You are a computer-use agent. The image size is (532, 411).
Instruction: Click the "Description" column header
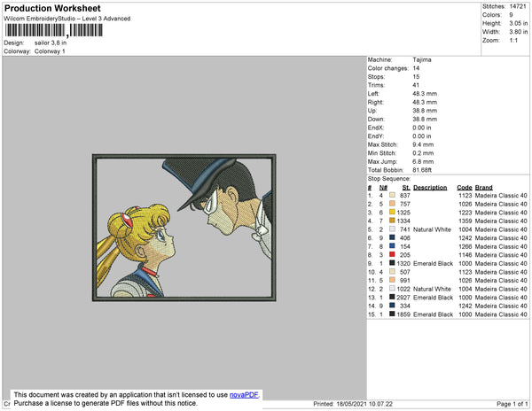[x=430, y=188]
